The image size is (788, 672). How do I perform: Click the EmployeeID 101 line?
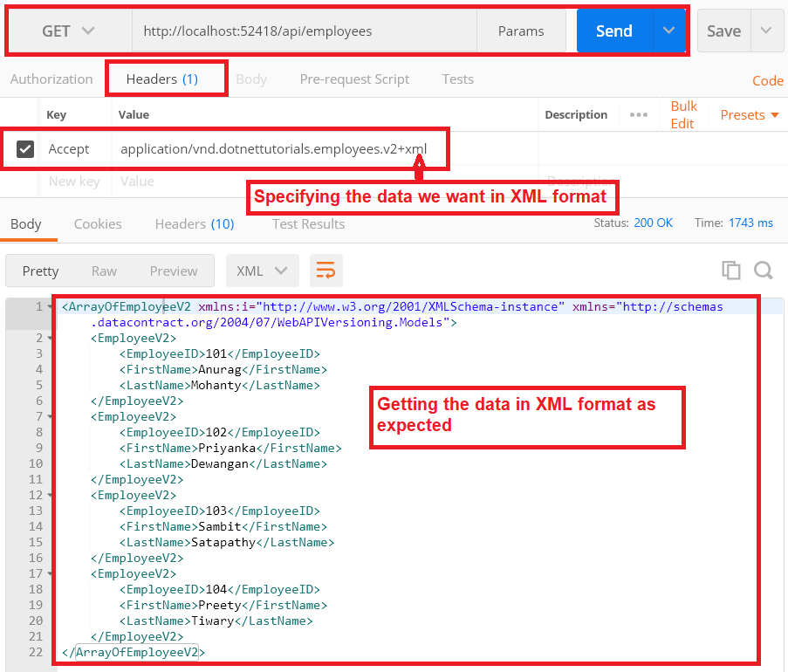(220, 353)
